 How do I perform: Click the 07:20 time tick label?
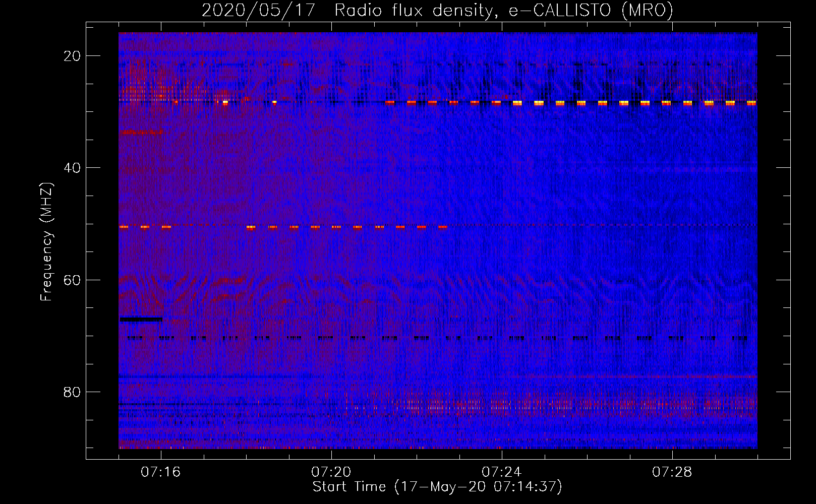331,472
